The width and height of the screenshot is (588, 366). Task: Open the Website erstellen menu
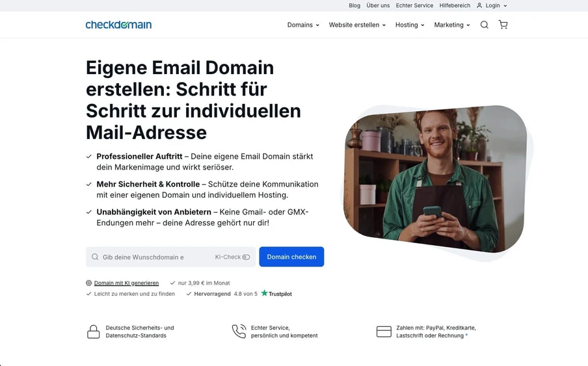(x=357, y=25)
